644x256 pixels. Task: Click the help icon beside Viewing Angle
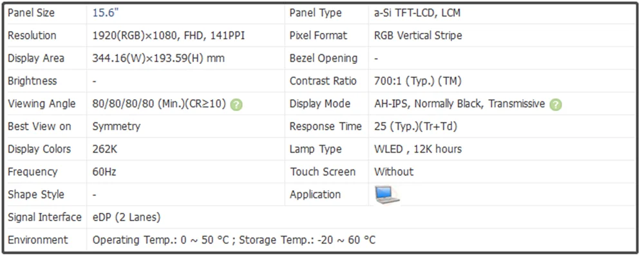click(x=236, y=104)
